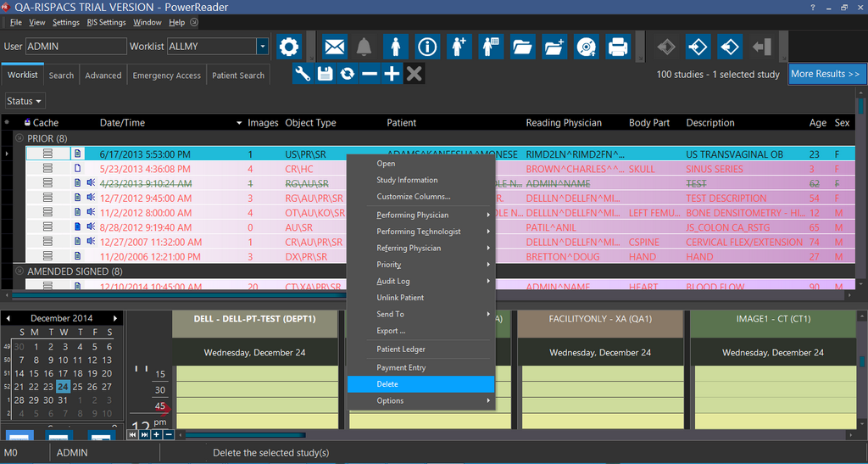The height and width of the screenshot is (464, 868).
Task: Click the floppy disk save icon
Action: (325, 74)
